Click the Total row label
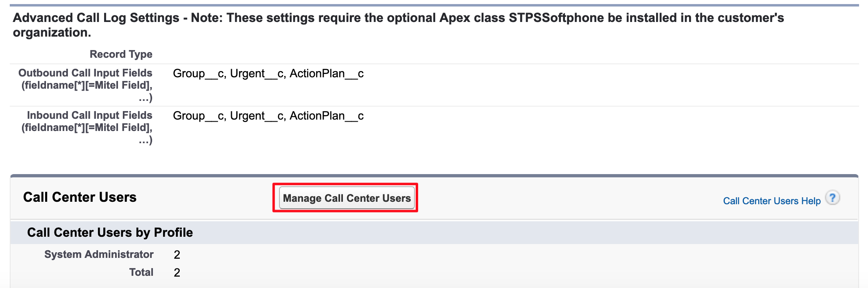 pyautogui.click(x=141, y=273)
